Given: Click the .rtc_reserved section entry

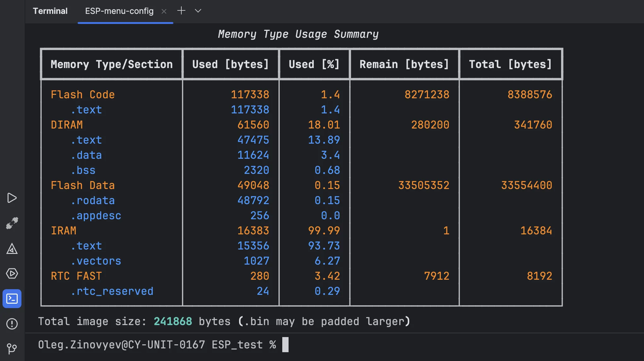Looking at the screenshot, I should 112,291.
